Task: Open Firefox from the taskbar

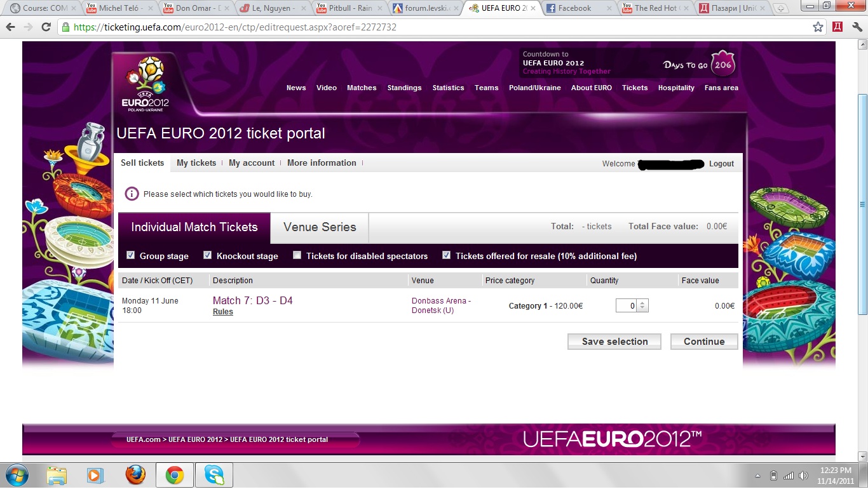Action: tap(135, 475)
